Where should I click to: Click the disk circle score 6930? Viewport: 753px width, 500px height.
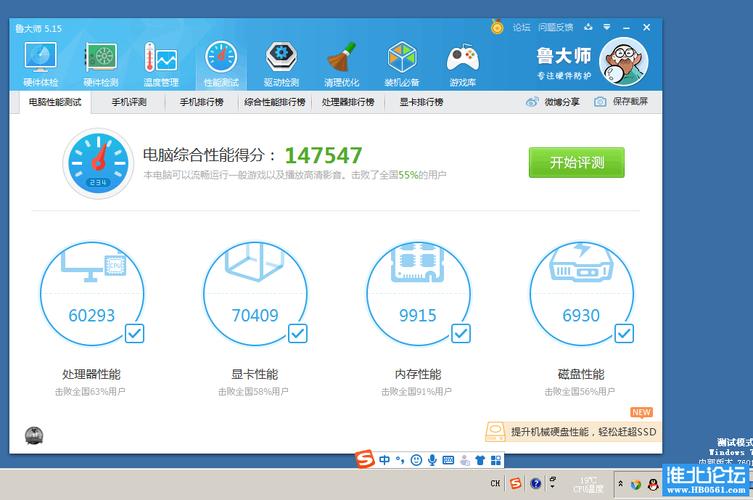click(582, 293)
